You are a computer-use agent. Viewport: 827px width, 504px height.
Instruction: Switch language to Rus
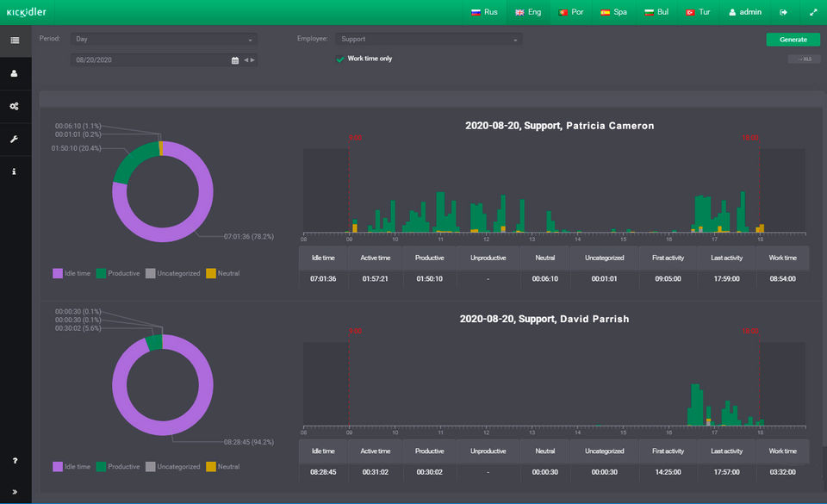484,12
